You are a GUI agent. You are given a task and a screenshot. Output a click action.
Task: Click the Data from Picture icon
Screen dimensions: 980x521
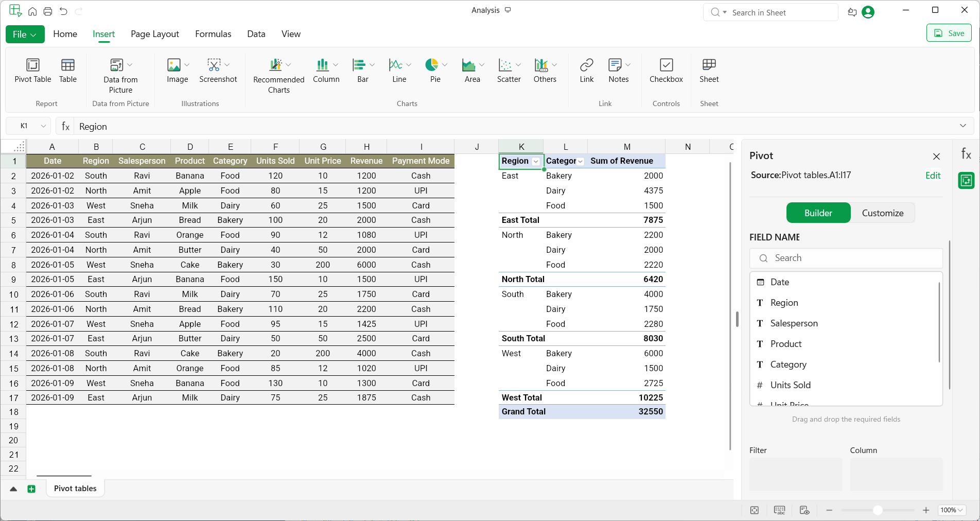117,65
